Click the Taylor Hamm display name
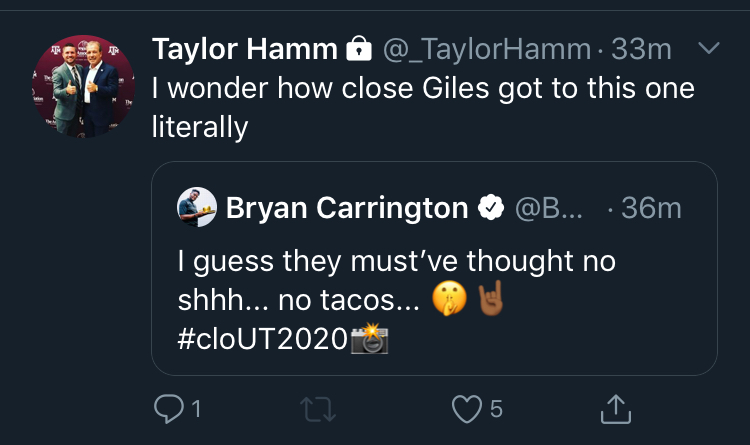This screenshot has height=445, width=750. click(243, 48)
